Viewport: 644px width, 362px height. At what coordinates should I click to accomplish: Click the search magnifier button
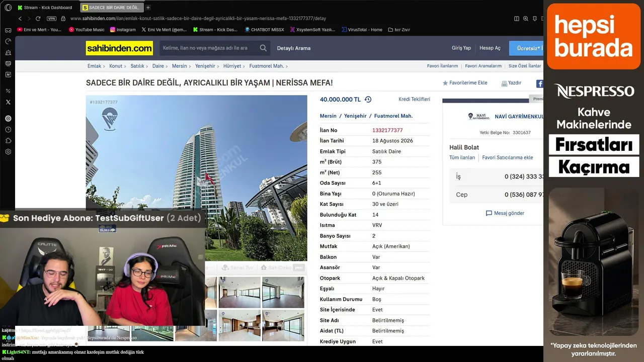263,48
